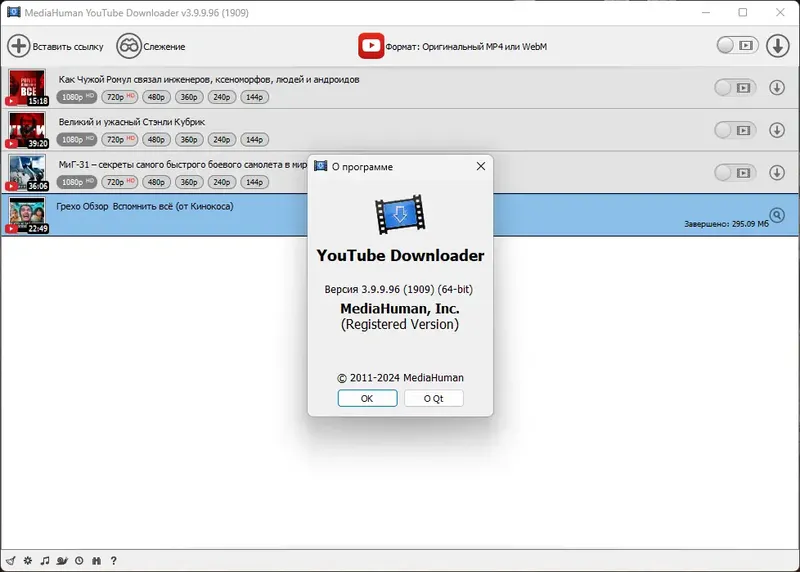Screen dimensions: 800x572
Task: Open help question mark icon
Action: (113, 561)
